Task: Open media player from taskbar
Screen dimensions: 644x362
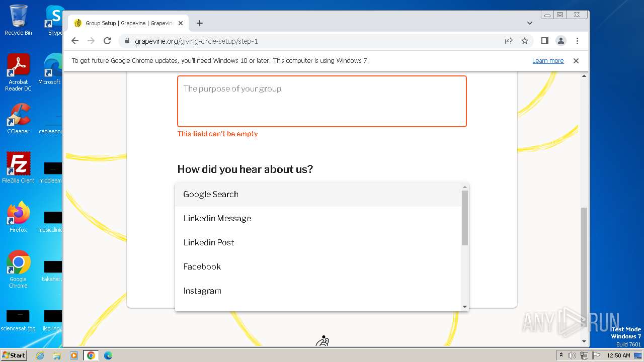Action: point(73,355)
